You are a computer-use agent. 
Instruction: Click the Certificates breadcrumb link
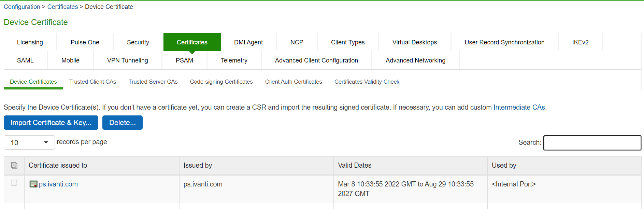(x=62, y=7)
